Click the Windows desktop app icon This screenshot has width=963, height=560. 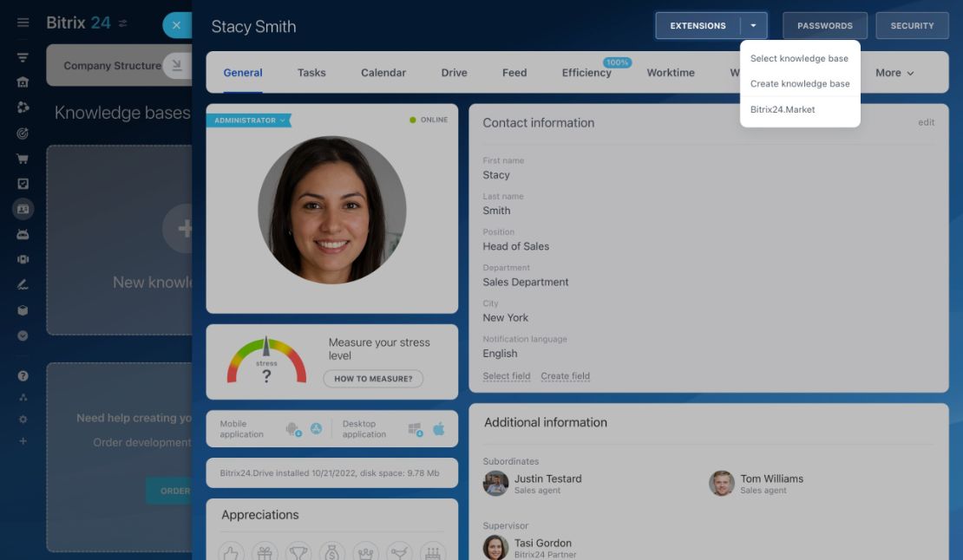click(416, 429)
